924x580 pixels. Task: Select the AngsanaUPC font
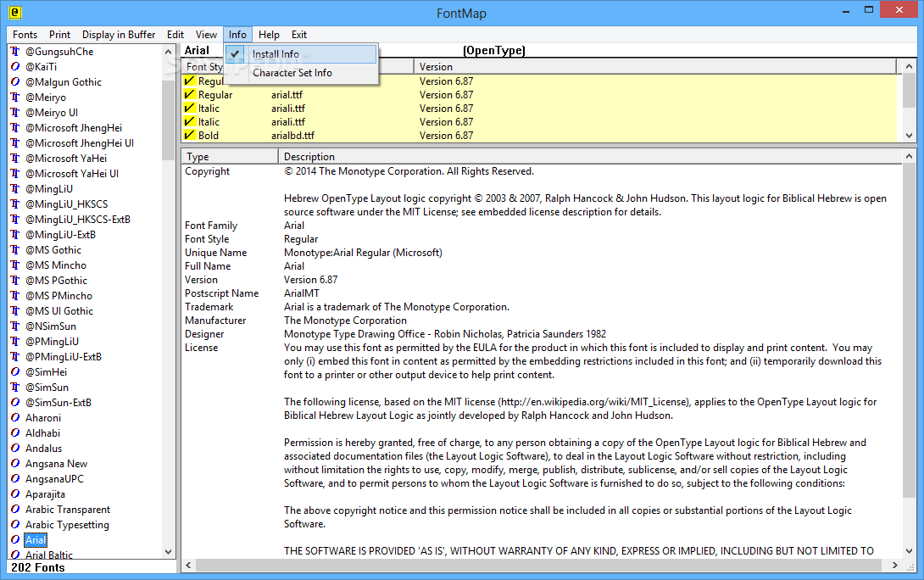[x=54, y=478]
